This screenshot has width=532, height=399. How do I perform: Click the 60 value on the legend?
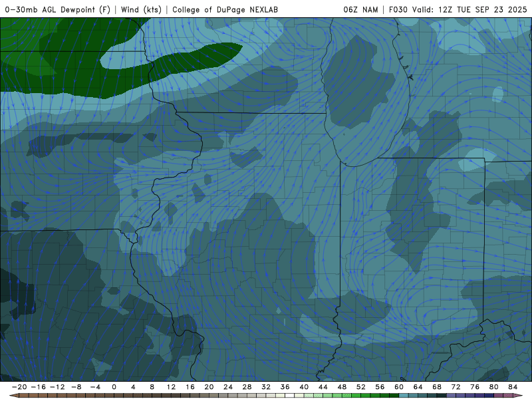click(x=399, y=387)
